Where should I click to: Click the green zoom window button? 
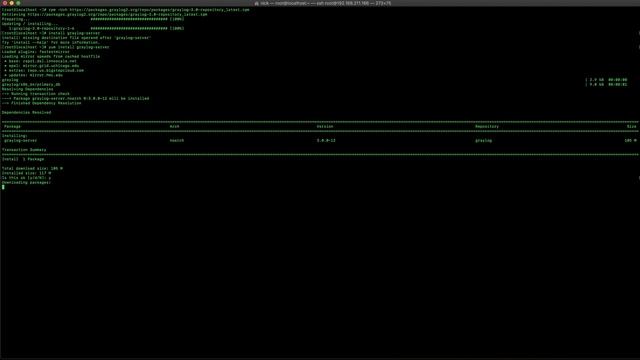[18, 3]
